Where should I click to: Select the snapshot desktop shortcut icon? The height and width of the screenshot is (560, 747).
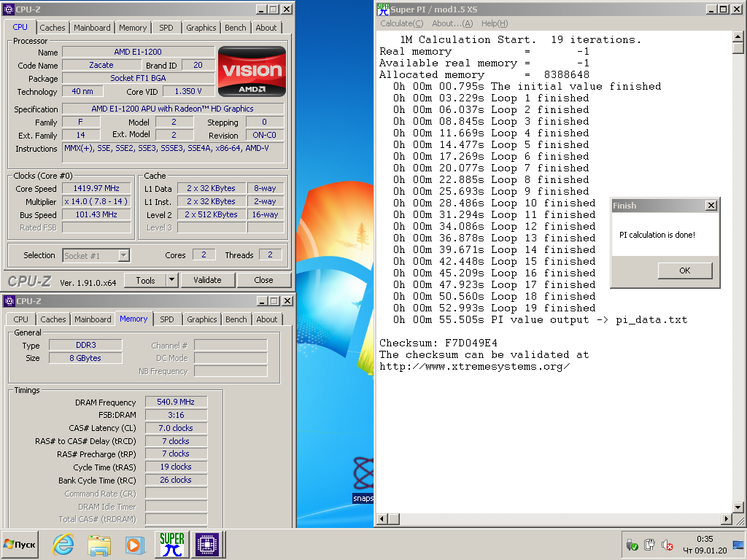(x=363, y=479)
